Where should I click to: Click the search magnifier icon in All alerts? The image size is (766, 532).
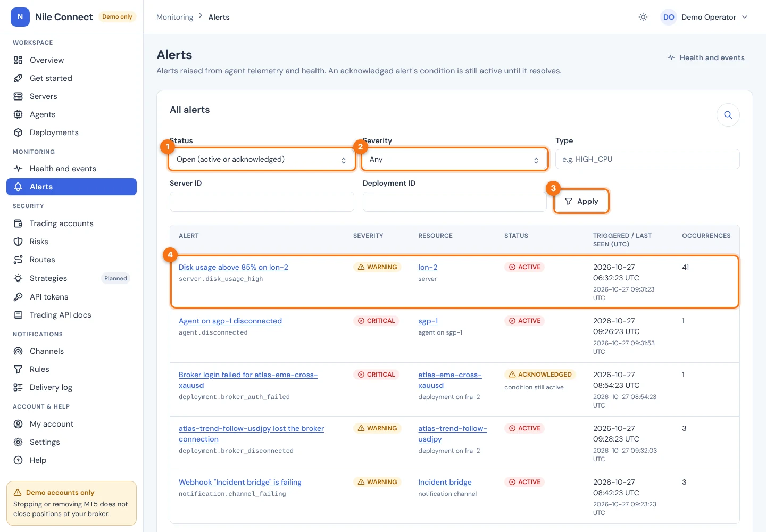click(x=728, y=115)
